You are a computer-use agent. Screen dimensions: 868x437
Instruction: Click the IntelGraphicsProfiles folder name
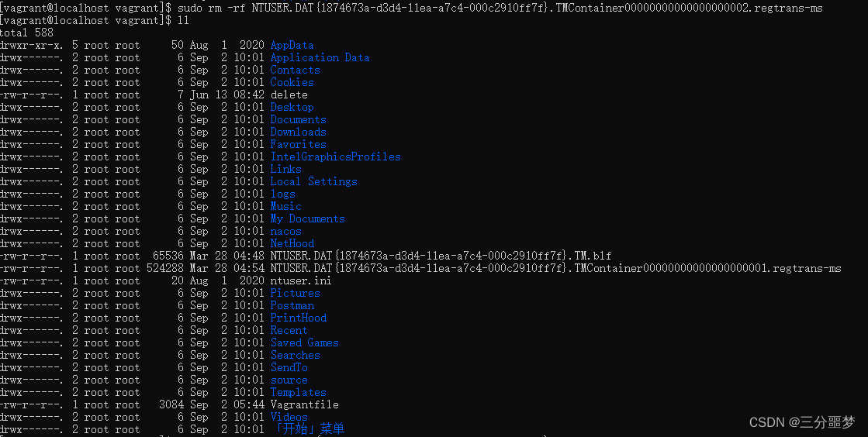[x=335, y=157]
